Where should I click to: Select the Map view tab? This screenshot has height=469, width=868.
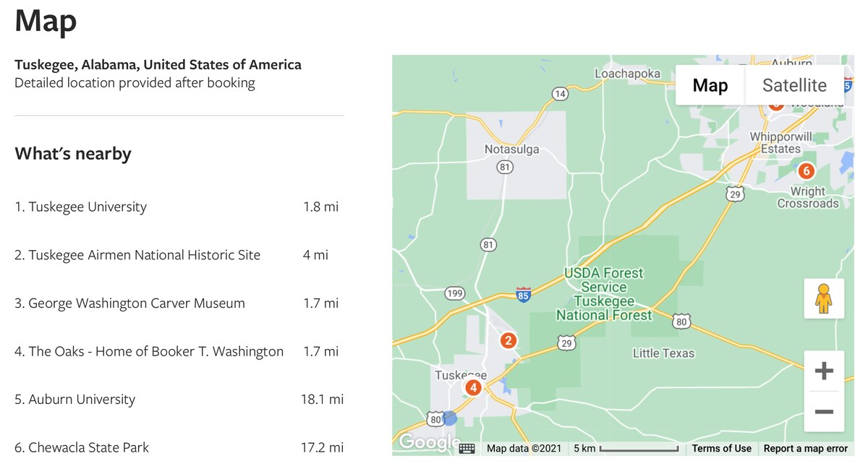(710, 85)
